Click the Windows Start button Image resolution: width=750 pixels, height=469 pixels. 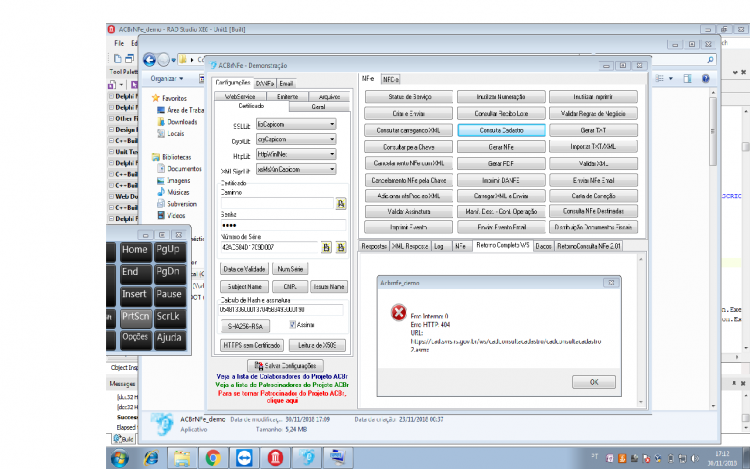[120, 458]
